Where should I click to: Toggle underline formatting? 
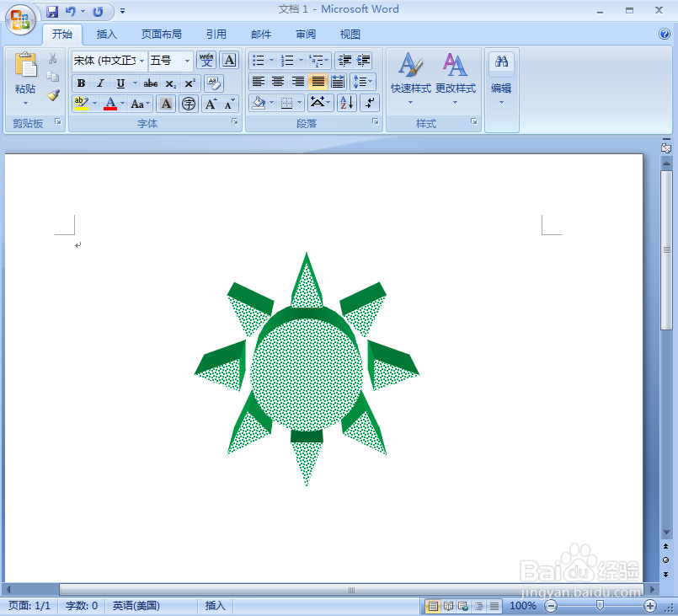tap(120, 83)
